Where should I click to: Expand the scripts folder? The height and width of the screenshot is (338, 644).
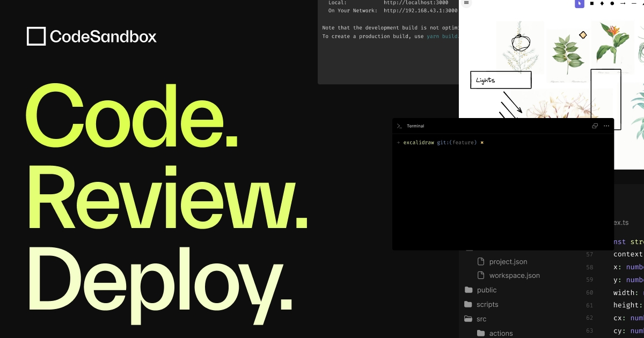[487, 304]
